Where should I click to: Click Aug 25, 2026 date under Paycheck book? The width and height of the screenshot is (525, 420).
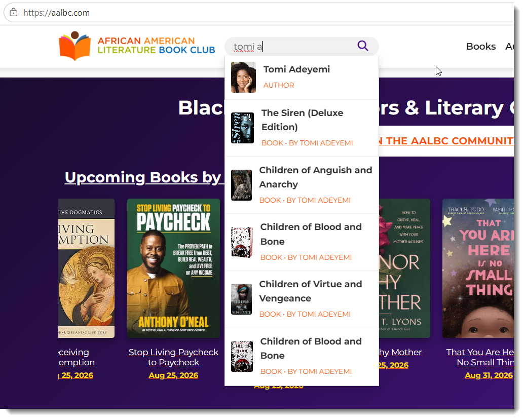pyautogui.click(x=173, y=375)
